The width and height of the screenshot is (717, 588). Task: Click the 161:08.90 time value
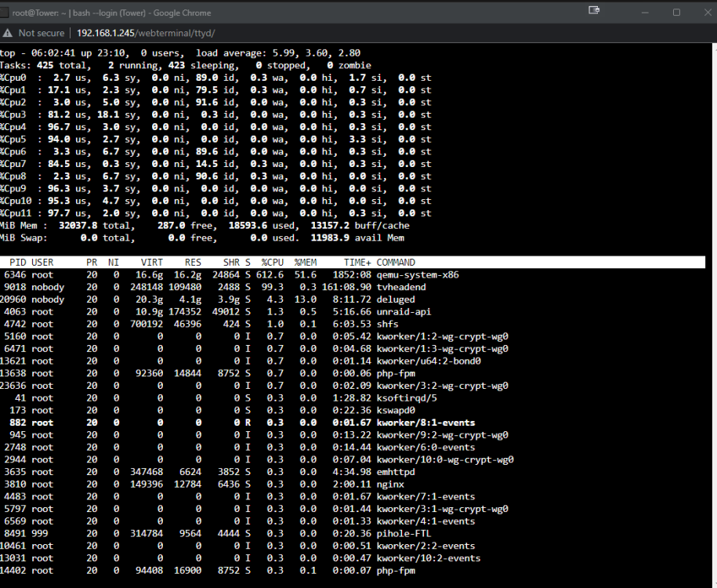pyautogui.click(x=346, y=287)
